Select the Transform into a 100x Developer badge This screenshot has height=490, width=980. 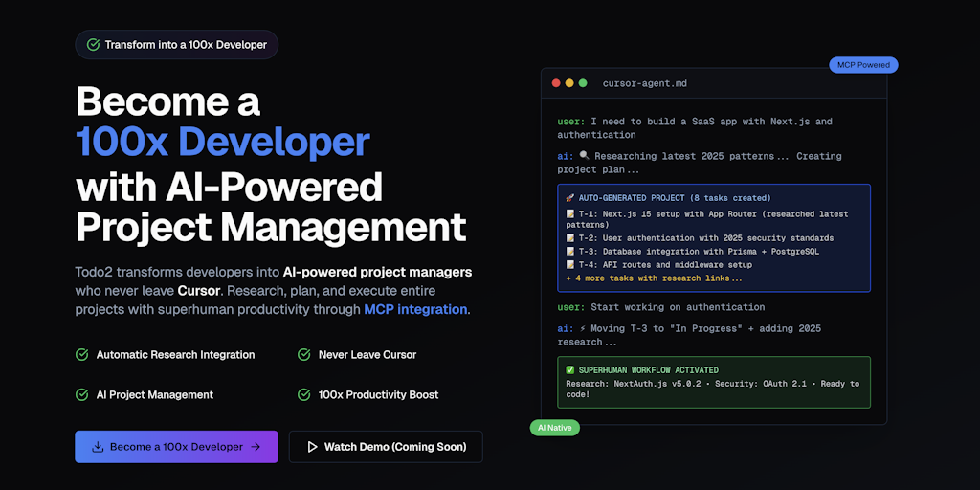176,45
